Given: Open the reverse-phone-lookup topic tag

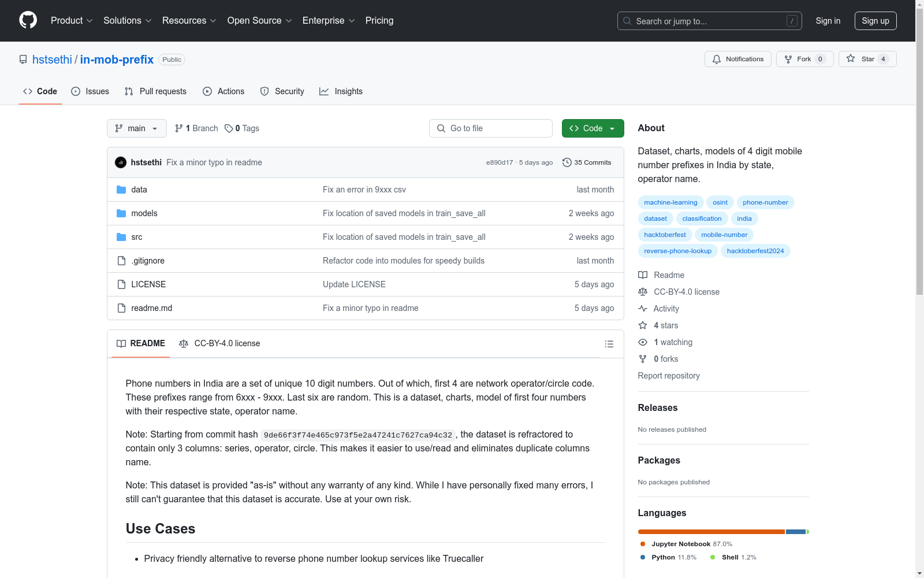Looking at the screenshot, I should pos(678,251).
